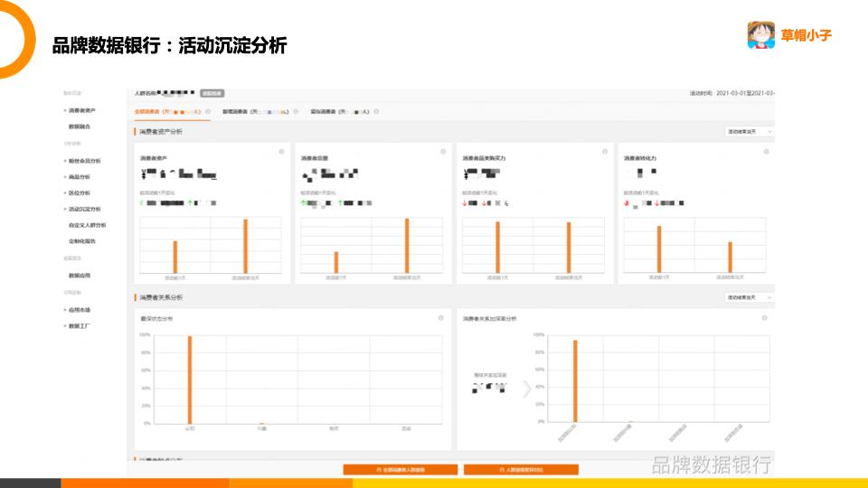Click info icon beside 全部消费者 tab
Screen dimensions: 868x488
[x=208, y=112]
